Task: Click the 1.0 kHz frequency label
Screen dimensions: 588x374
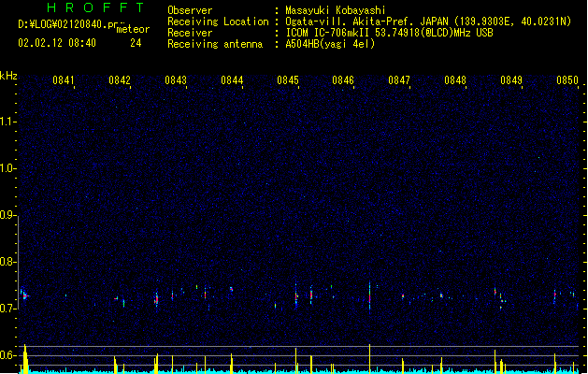Action: [x=7, y=168]
